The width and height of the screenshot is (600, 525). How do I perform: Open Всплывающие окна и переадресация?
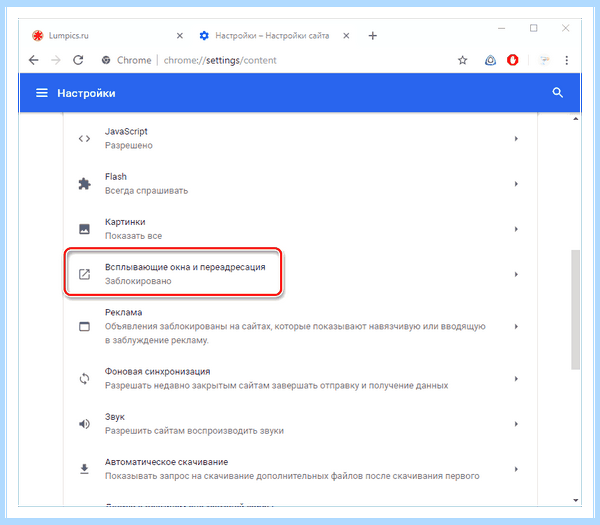point(300,274)
